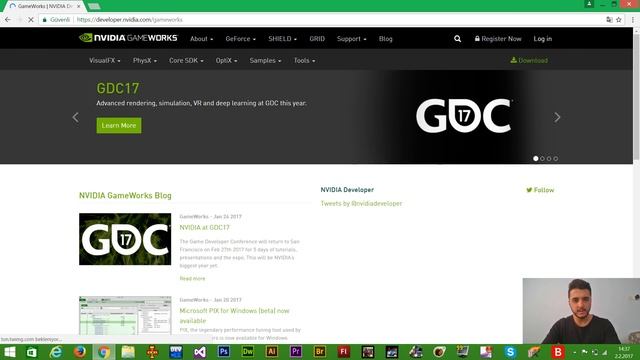The width and height of the screenshot is (640, 360).
Task: Click the secure lock icon in address bar
Action: (x=44, y=20)
